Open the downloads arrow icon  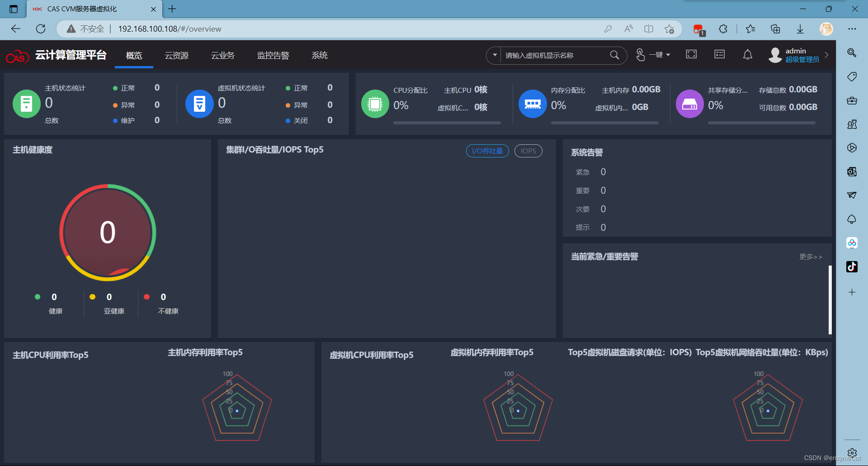[x=800, y=29]
